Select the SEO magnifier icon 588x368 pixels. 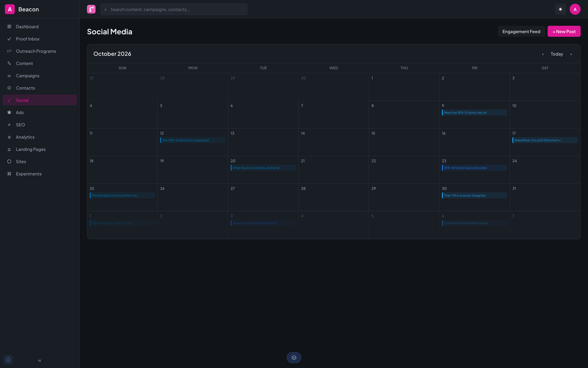click(9, 125)
